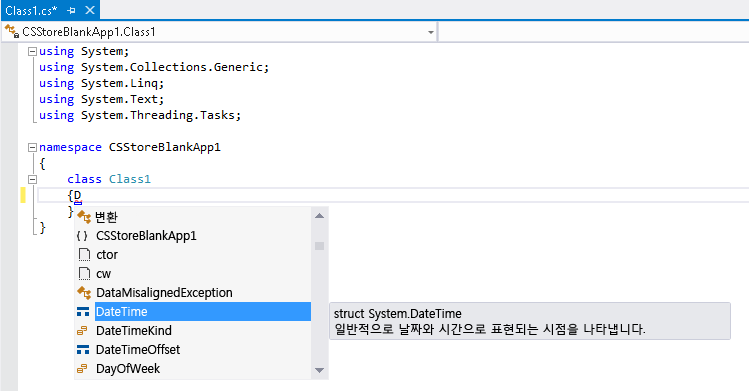The width and height of the screenshot is (749, 391).
Task: Click the snippet icon beside ctor
Action: (x=84, y=254)
